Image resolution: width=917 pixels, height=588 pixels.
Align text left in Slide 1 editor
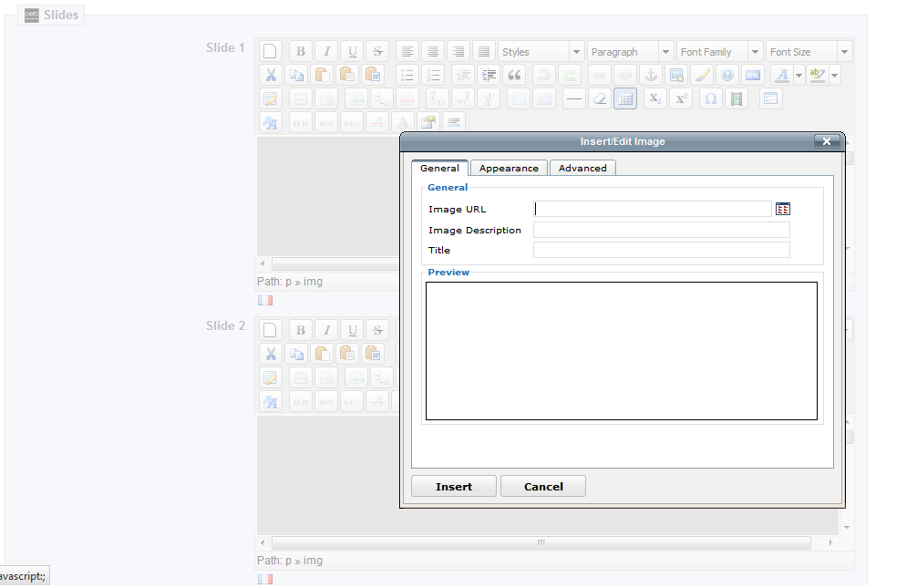[407, 51]
